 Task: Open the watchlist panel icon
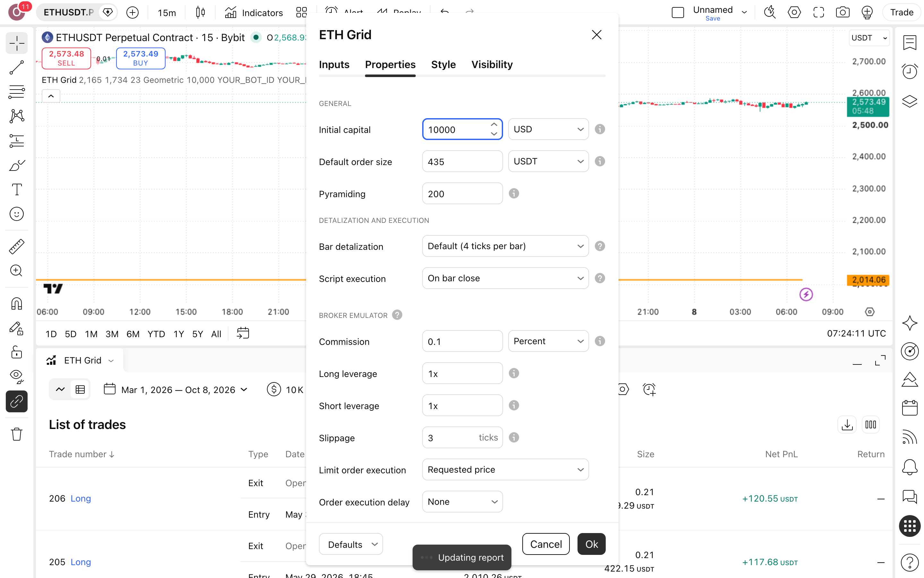(910, 43)
